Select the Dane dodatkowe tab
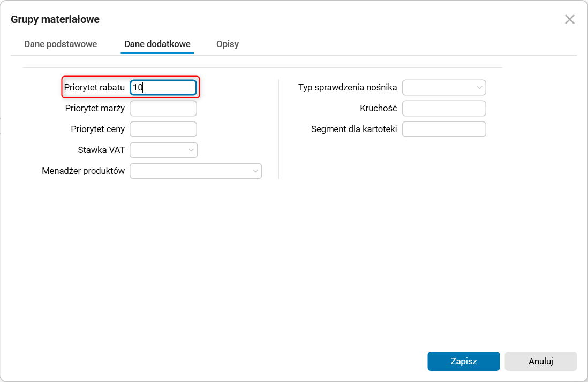 (157, 44)
